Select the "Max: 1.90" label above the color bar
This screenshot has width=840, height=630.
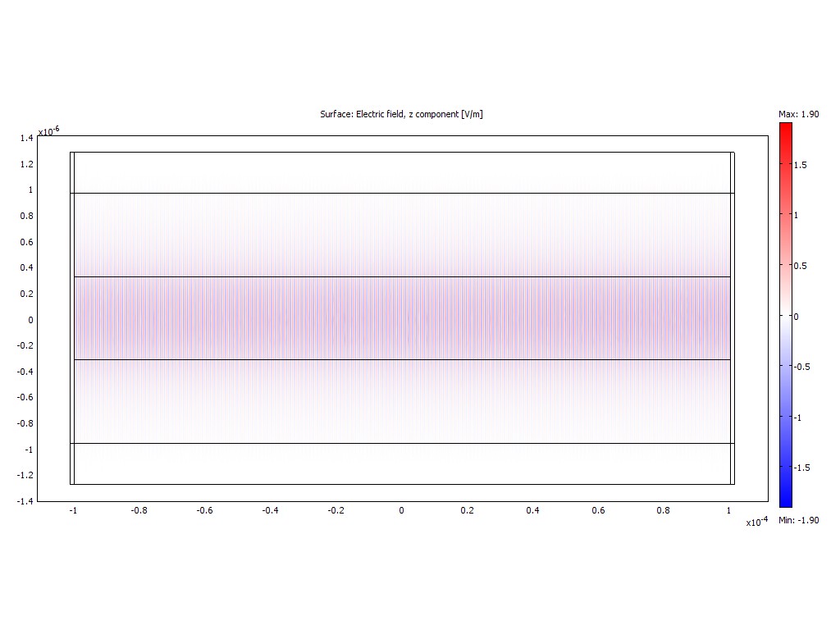(798, 114)
